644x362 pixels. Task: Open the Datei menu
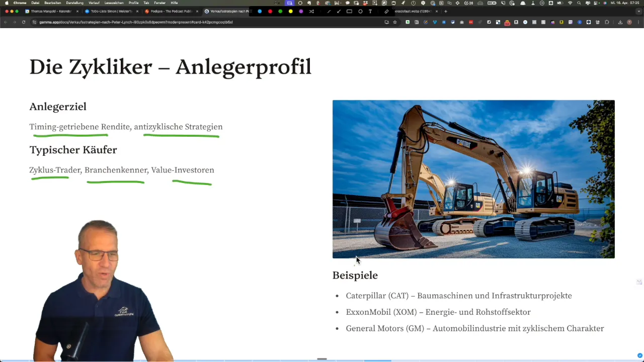(35, 3)
